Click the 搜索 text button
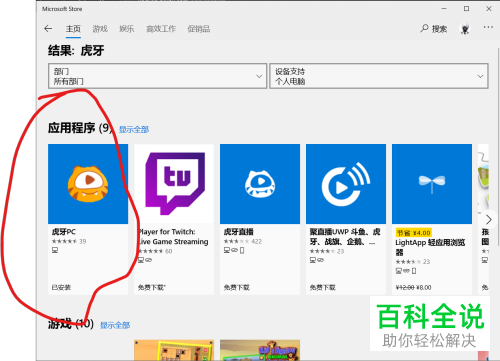The height and width of the screenshot is (361, 500). [439, 29]
